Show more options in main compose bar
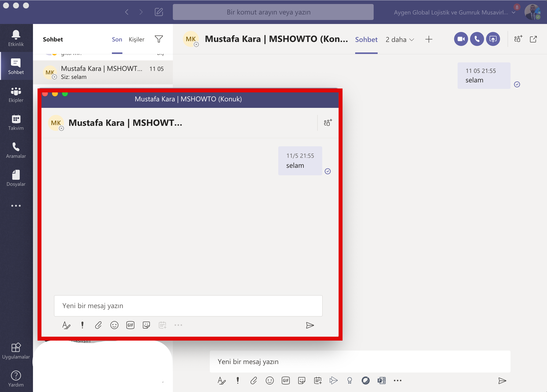The height and width of the screenshot is (392, 547). click(x=398, y=381)
